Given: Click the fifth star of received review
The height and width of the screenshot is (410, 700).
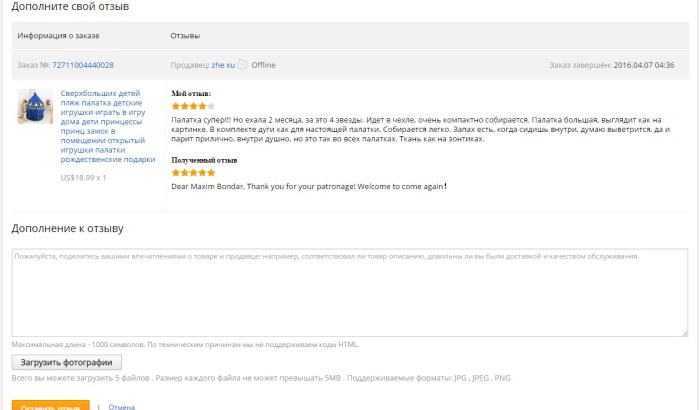Looking at the screenshot, I should tap(211, 172).
